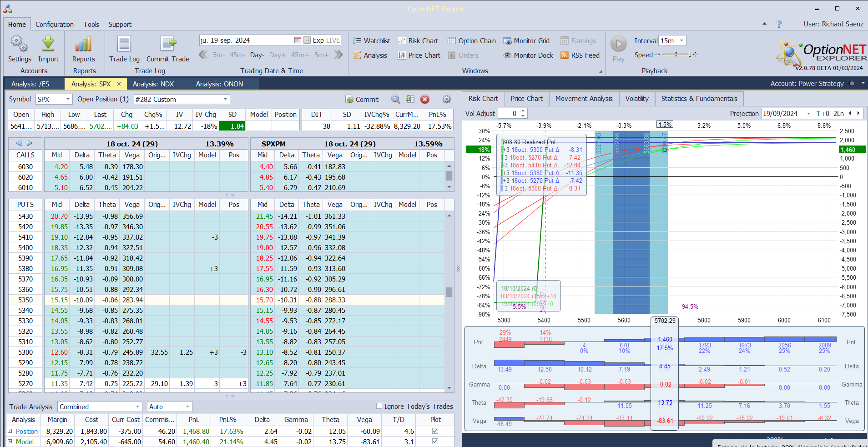
Task: Open the position settings gear icon
Action: 447,99
